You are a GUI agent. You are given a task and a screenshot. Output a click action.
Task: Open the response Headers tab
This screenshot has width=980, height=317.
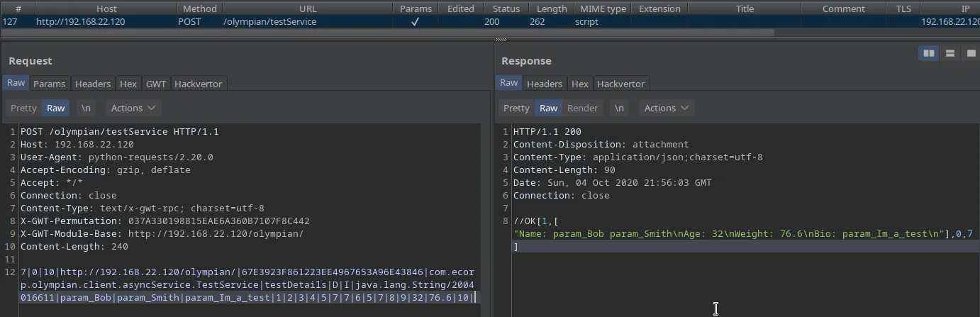click(x=545, y=84)
